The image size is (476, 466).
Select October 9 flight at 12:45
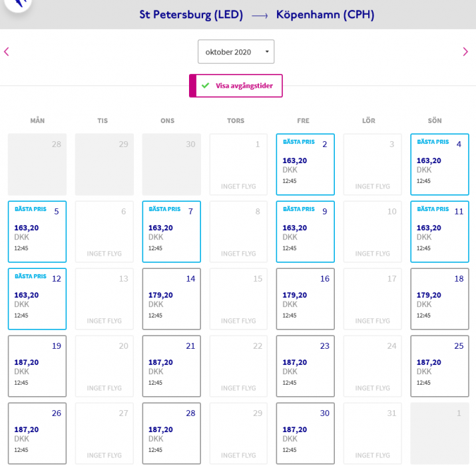(305, 232)
